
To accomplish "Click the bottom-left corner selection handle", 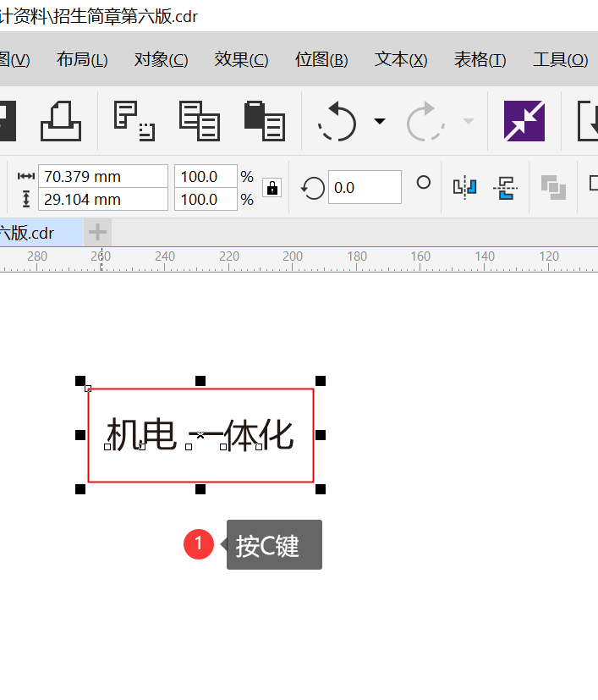I will 80,489.
